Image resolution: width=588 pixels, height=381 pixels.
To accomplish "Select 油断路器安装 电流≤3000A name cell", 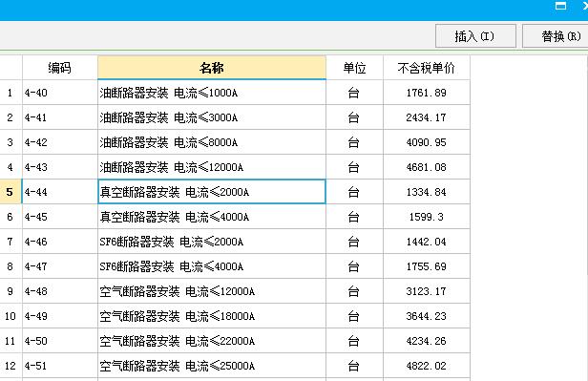I will 212,117.
